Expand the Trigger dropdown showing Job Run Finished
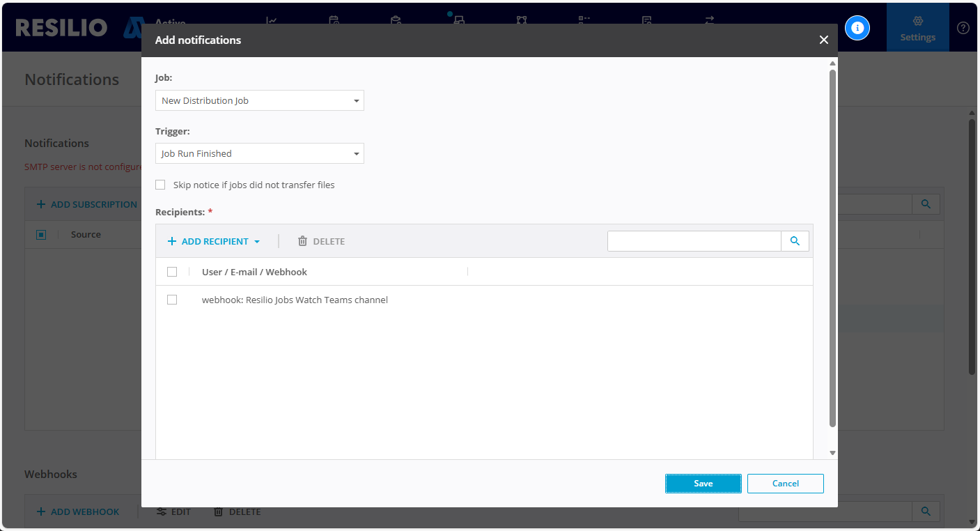Viewport: 980px width, 531px height. pos(259,153)
